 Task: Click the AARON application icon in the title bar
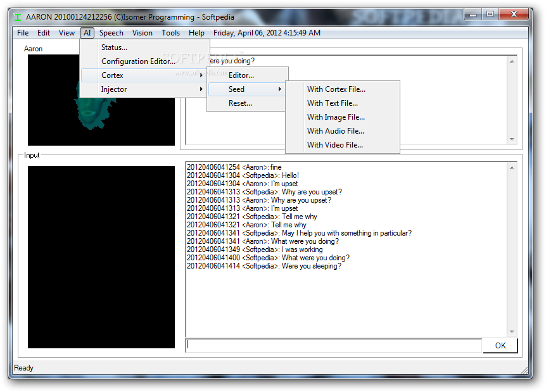17,16
